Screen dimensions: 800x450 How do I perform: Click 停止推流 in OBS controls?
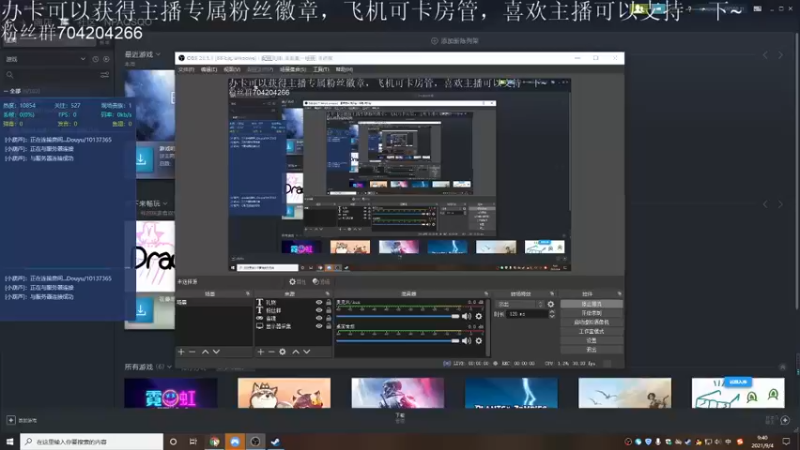point(591,304)
